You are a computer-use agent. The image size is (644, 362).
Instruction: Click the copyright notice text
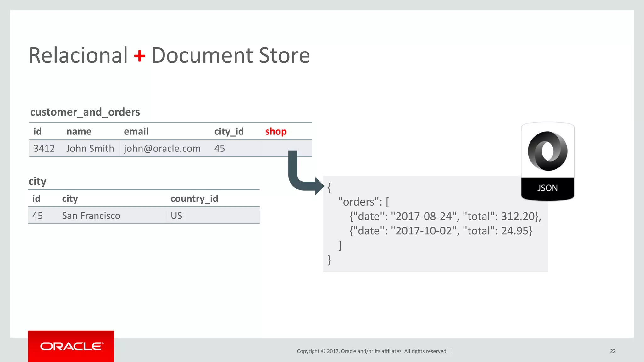(x=372, y=351)
